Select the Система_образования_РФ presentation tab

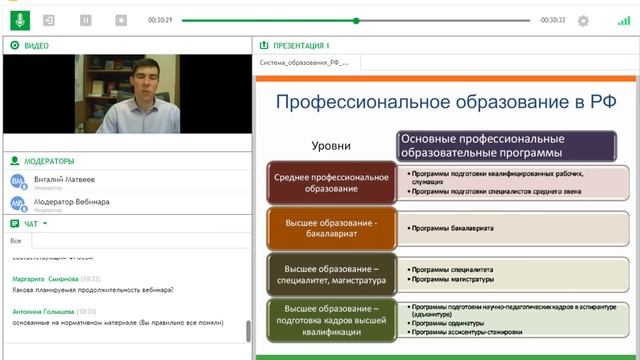coord(307,63)
